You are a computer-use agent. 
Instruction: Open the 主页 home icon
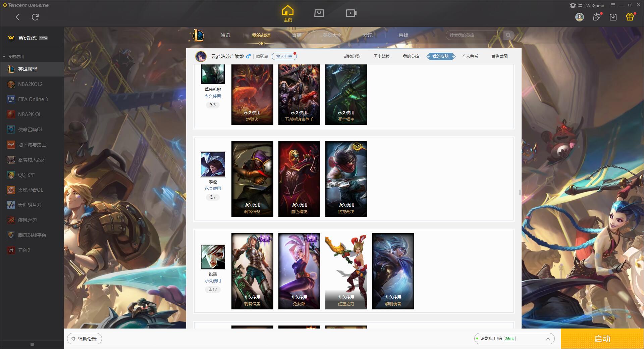(288, 14)
